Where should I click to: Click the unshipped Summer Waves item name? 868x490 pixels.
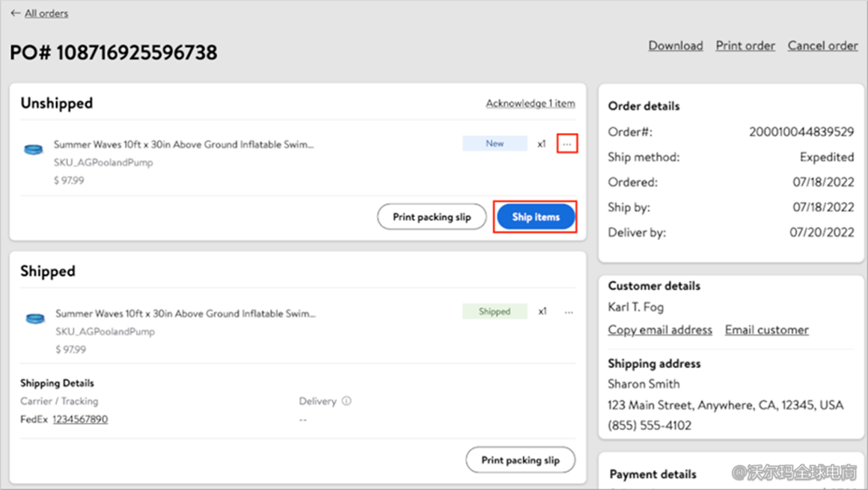click(183, 144)
